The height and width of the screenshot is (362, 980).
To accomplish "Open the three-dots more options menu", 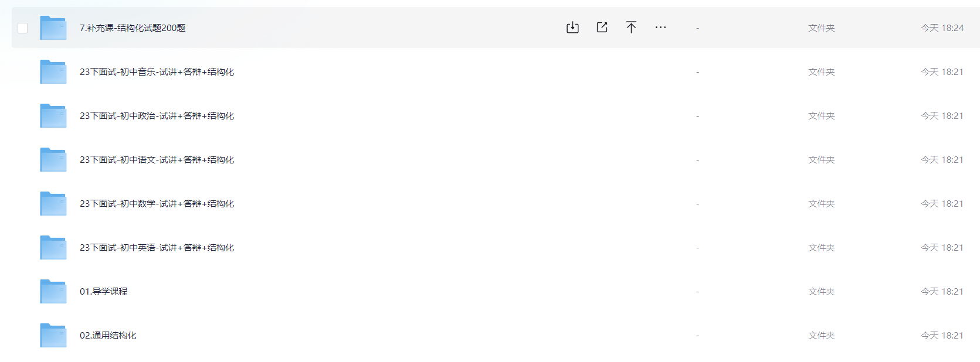I will (660, 28).
